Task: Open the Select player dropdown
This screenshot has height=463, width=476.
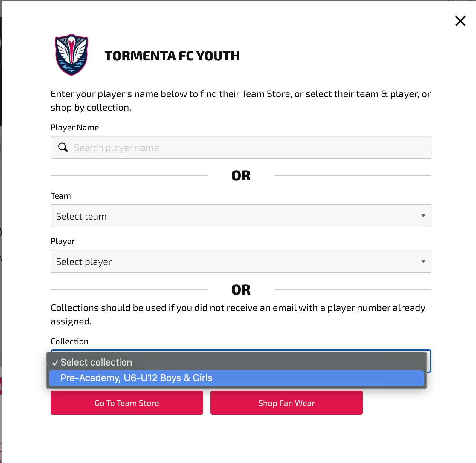Action: pyautogui.click(x=241, y=261)
